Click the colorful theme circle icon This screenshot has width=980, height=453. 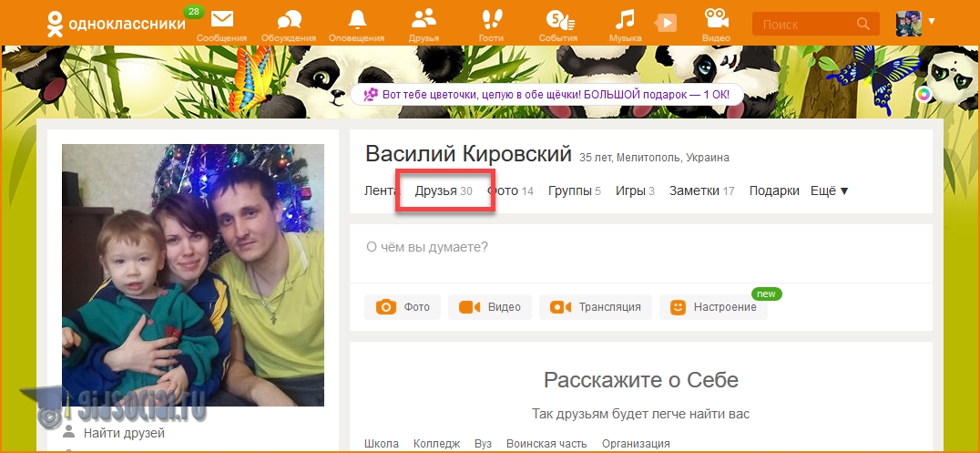[924, 93]
